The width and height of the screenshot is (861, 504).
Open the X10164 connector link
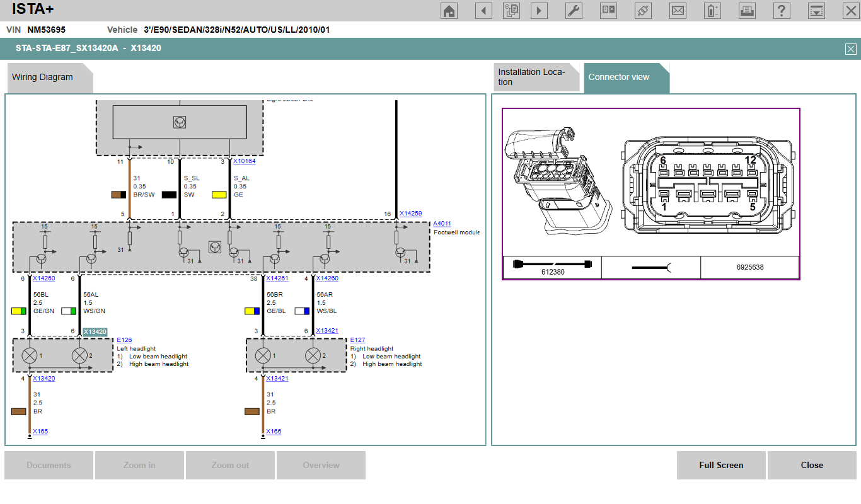(244, 161)
